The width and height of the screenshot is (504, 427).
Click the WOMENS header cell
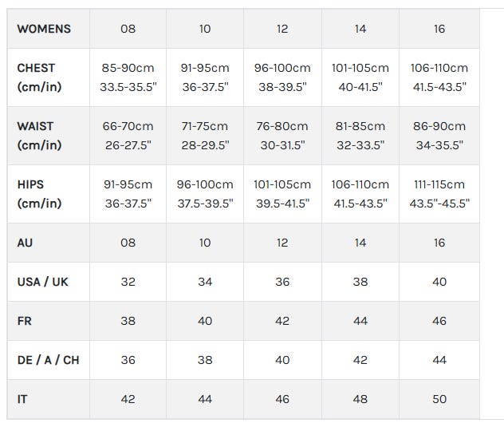44,29
